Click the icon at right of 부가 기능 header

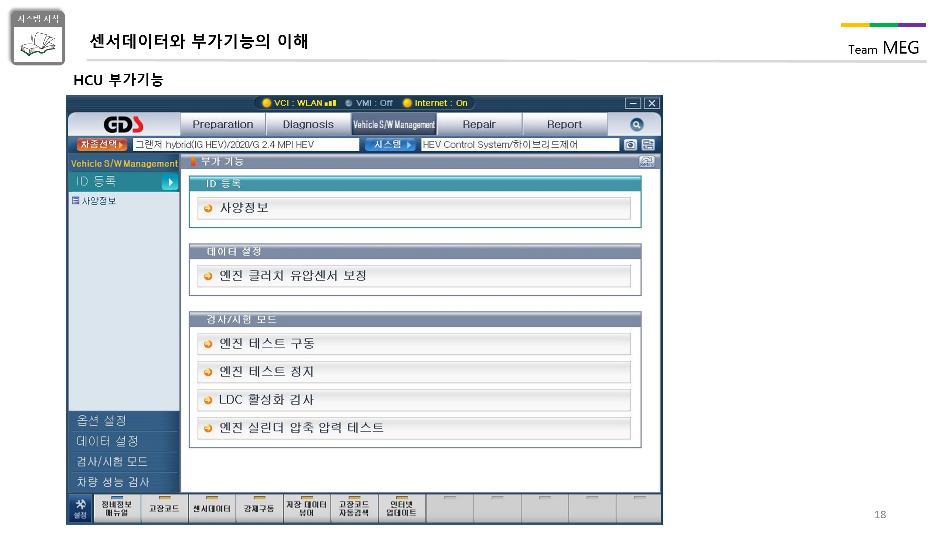[x=647, y=162]
